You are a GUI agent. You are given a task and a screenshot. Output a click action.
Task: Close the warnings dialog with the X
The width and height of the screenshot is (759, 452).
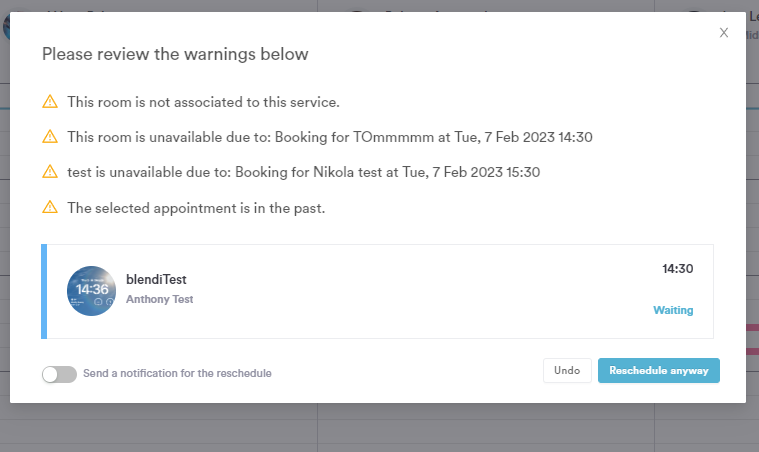coord(724,33)
